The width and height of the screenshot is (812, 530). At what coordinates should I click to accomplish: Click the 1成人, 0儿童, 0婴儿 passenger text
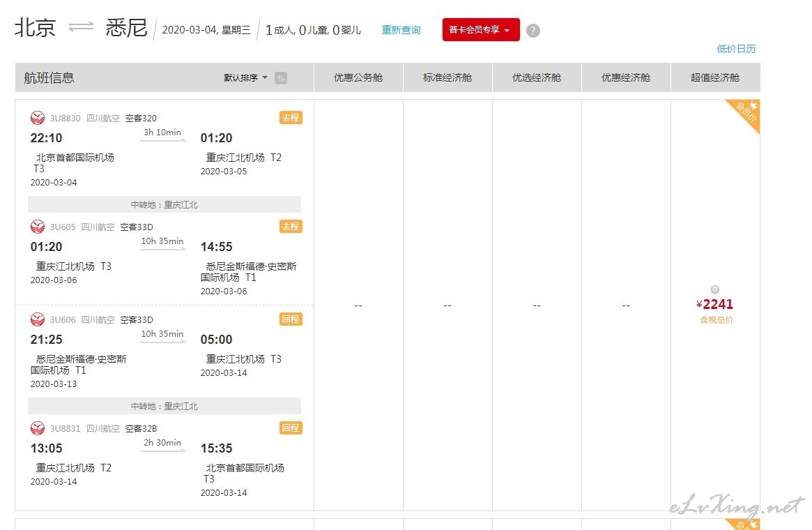point(314,30)
